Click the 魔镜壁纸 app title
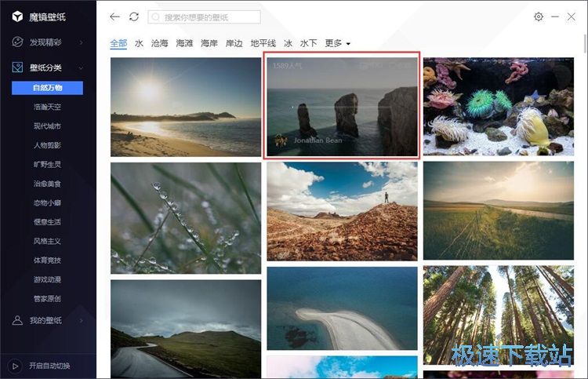Screen dimensions: 588x379 point(47,17)
